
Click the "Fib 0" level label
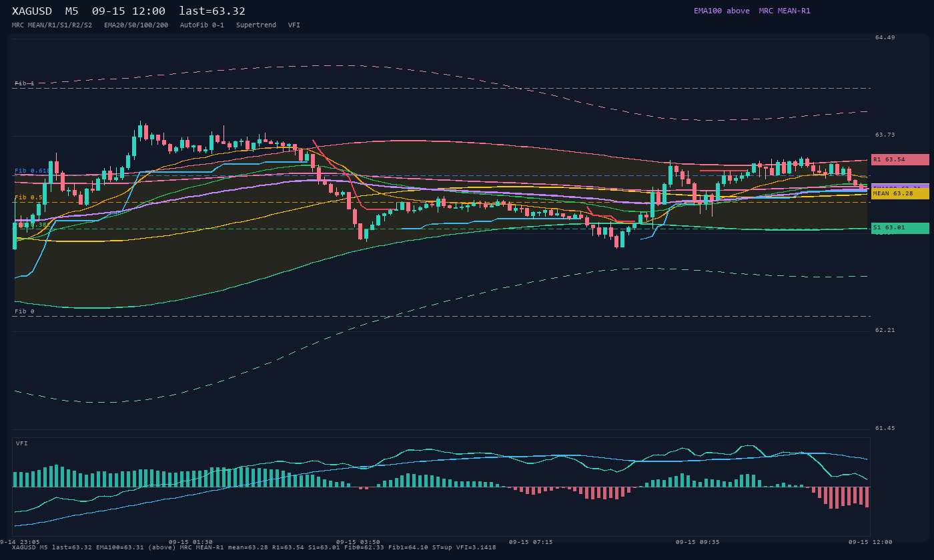pyautogui.click(x=25, y=311)
